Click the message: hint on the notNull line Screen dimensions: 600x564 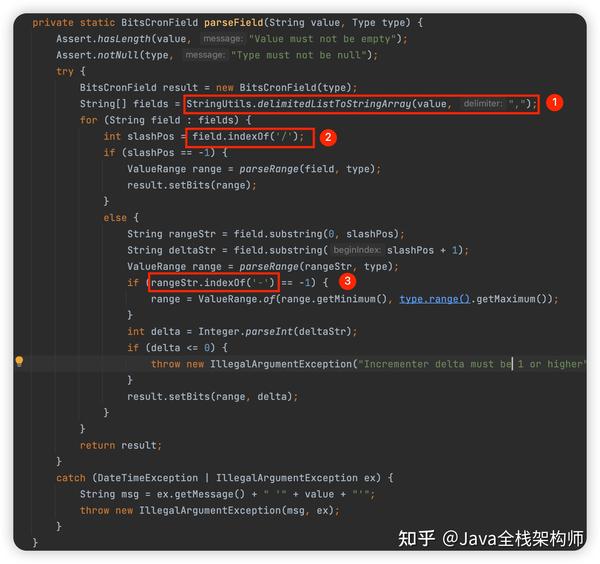pos(205,55)
